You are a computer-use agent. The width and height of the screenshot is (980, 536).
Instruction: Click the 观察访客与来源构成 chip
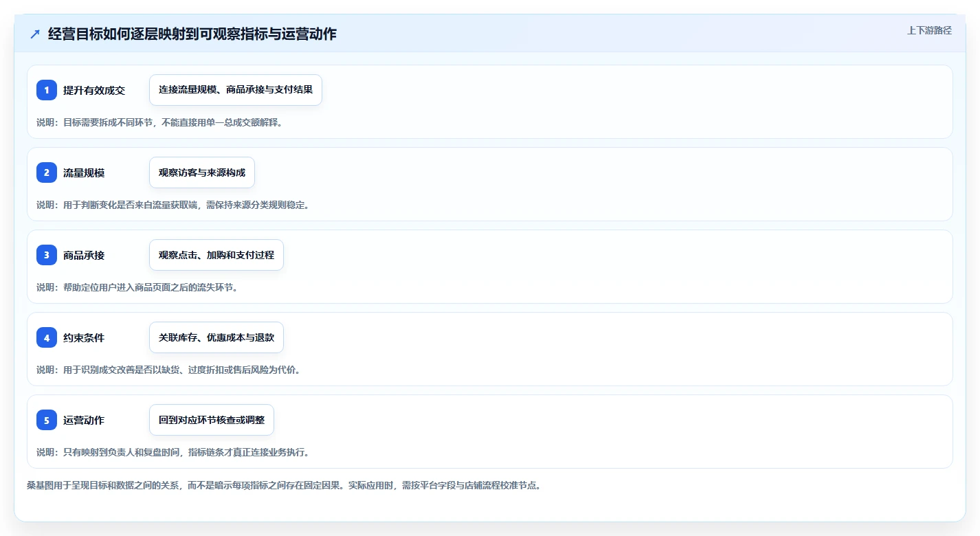[x=202, y=172]
